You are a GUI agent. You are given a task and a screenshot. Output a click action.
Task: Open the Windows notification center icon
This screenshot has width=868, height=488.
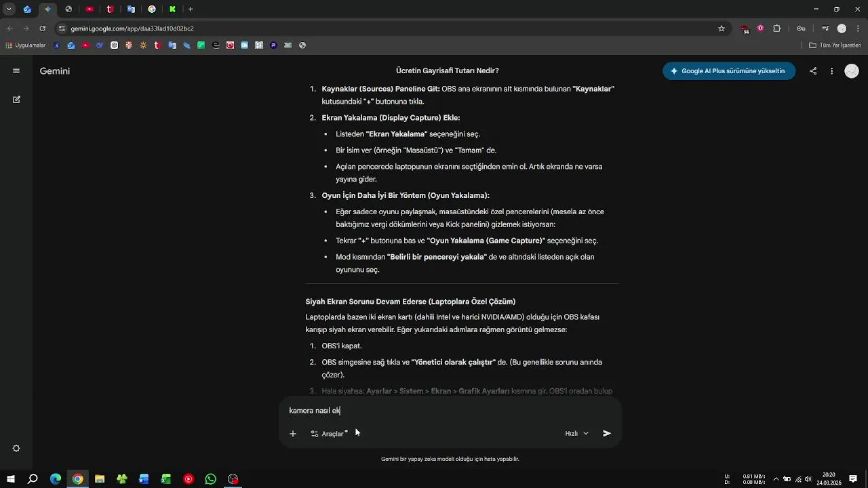click(x=854, y=479)
